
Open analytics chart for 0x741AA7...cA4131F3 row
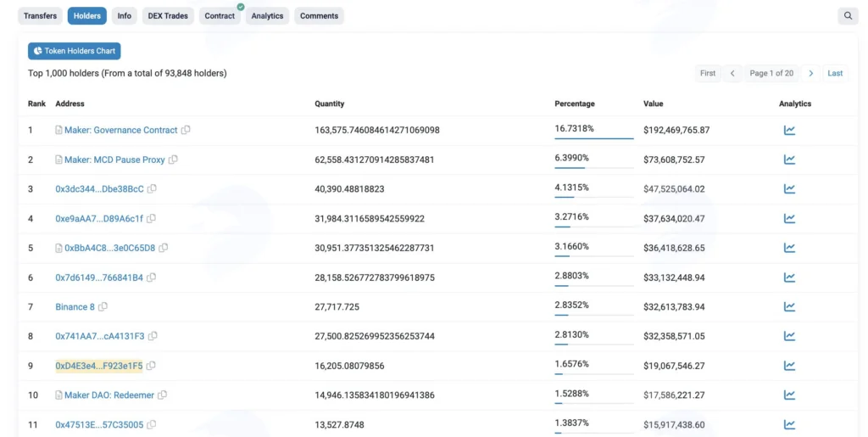(789, 336)
